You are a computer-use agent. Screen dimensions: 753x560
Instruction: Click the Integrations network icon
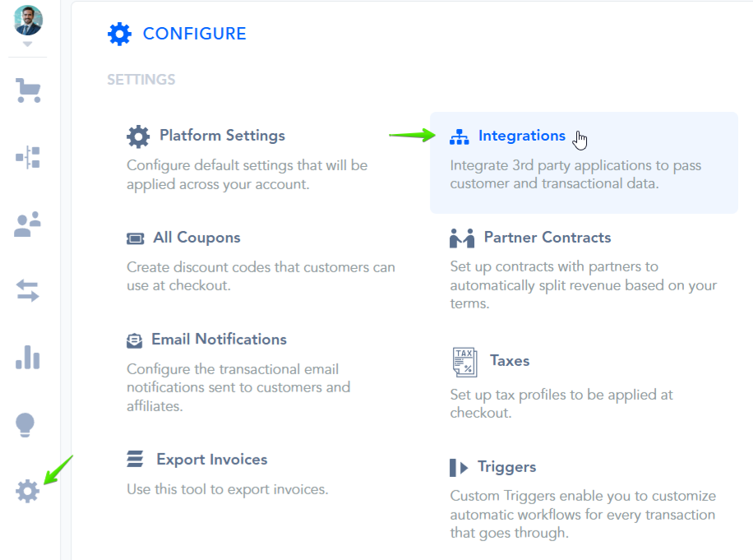[x=460, y=137]
